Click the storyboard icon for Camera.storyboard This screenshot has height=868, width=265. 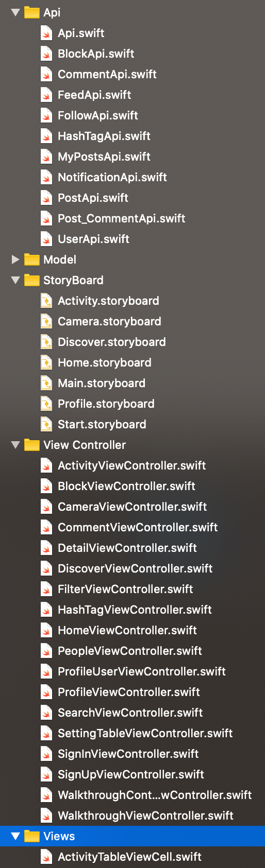(46, 321)
